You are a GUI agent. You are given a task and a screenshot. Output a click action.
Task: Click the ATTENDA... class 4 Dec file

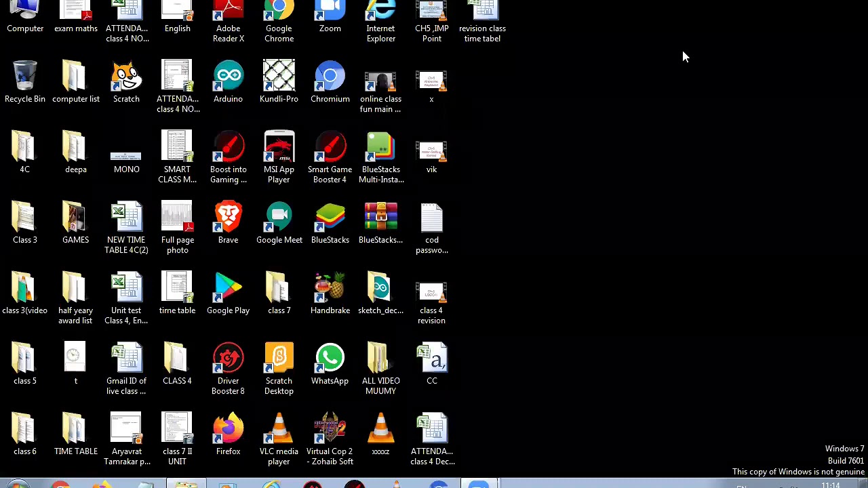(431, 439)
